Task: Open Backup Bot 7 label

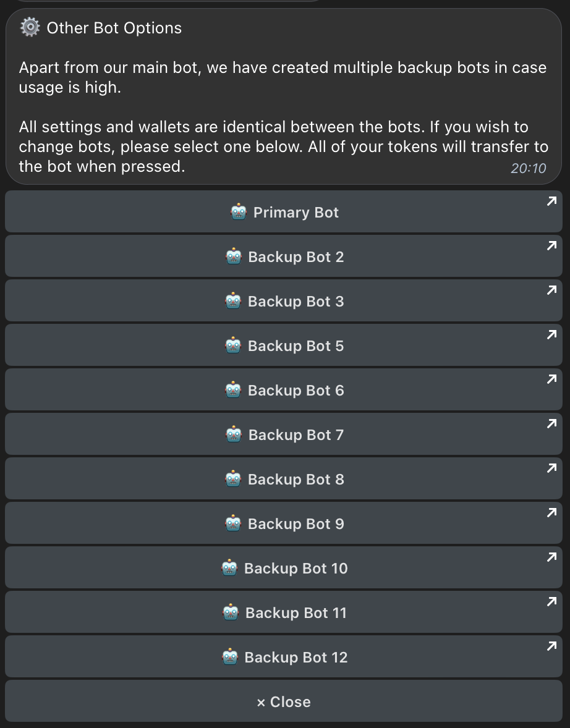Action: 296,435
